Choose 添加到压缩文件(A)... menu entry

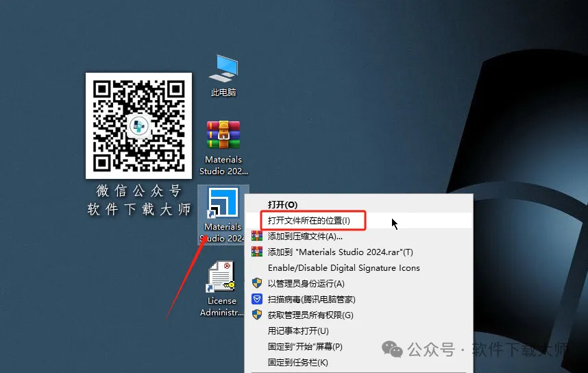click(358, 236)
